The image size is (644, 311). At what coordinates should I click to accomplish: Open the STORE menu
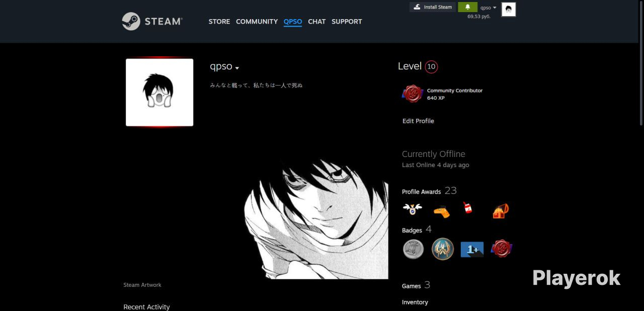(219, 22)
